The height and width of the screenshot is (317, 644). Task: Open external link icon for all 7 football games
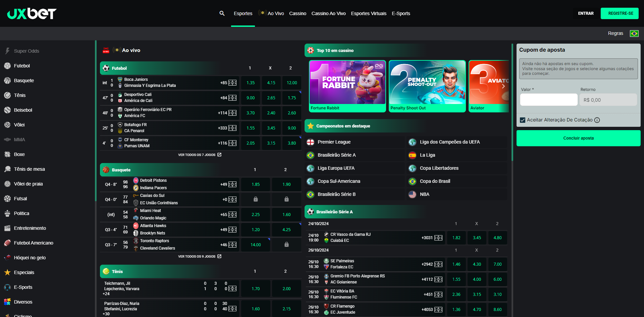click(219, 155)
